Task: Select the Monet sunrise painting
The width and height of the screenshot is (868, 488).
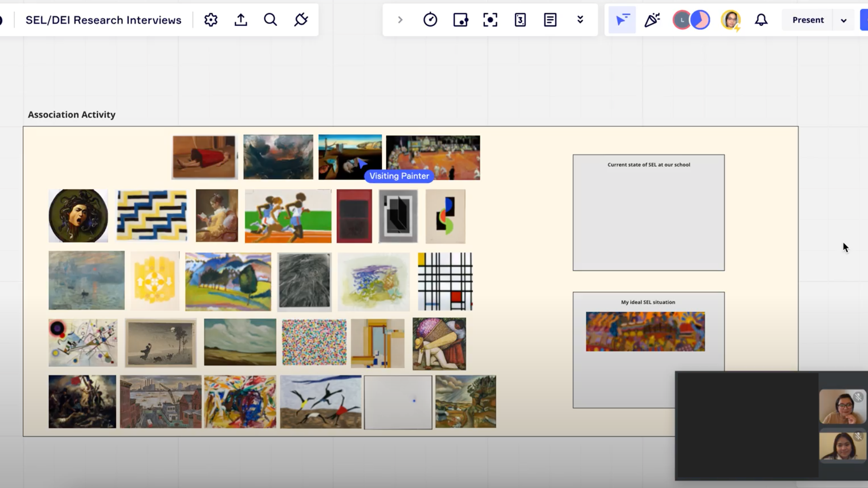Action: [87, 280]
